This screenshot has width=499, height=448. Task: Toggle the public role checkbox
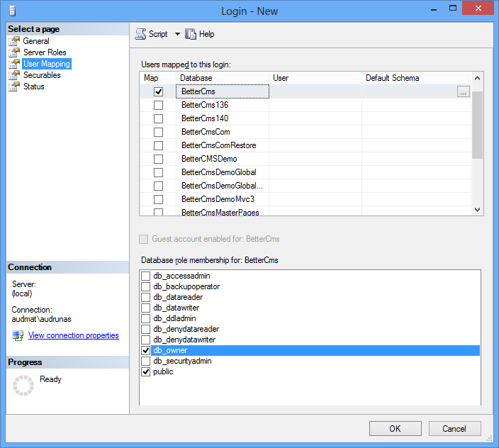point(145,371)
